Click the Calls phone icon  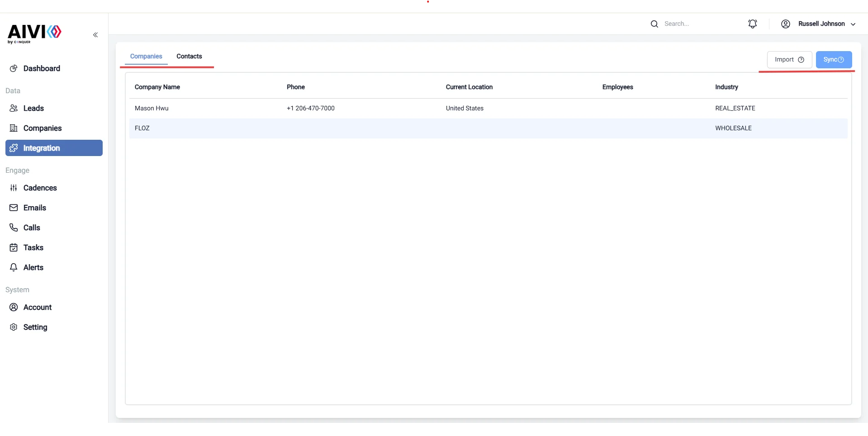tap(14, 227)
